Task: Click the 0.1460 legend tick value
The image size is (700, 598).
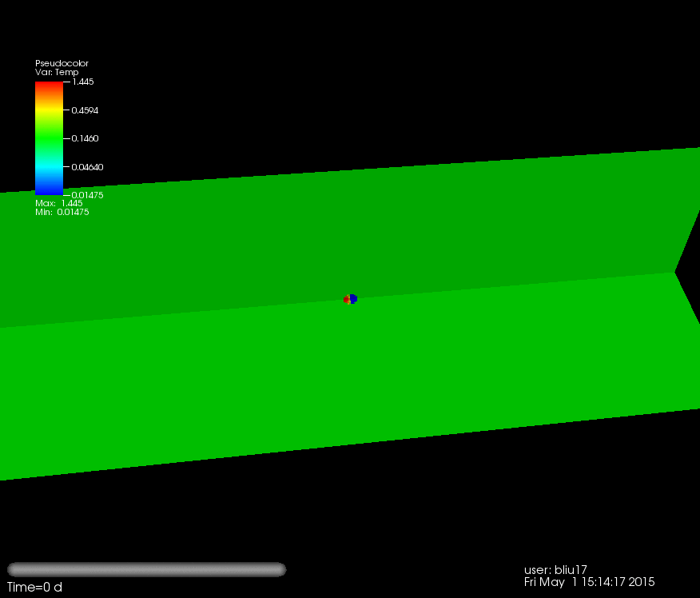Action: pyautogui.click(x=85, y=138)
